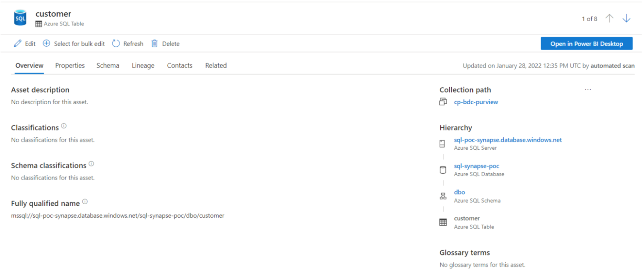The width and height of the screenshot is (644, 274).
Task: Click the Azure SQL Server hierarchy icon
Action: (443, 144)
